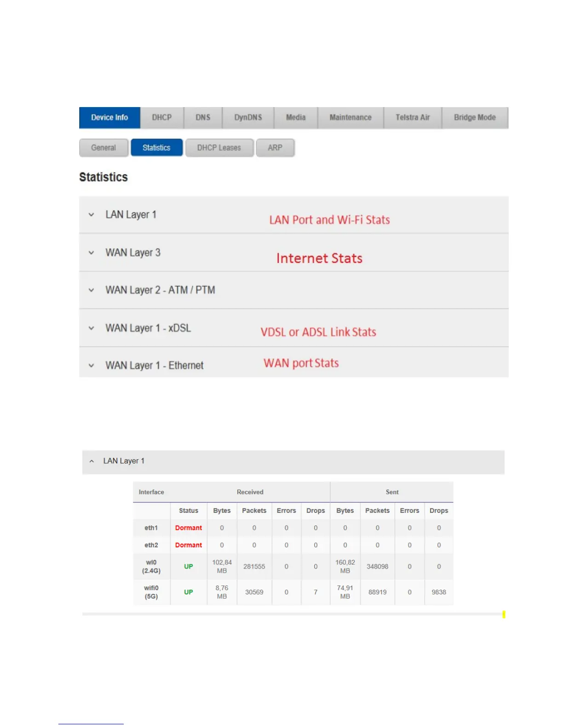Click the UP status for wifi0 (5G)

click(189, 592)
